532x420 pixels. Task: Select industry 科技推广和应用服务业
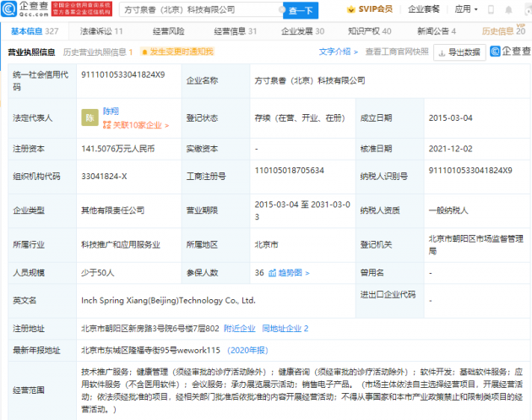[121, 245]
